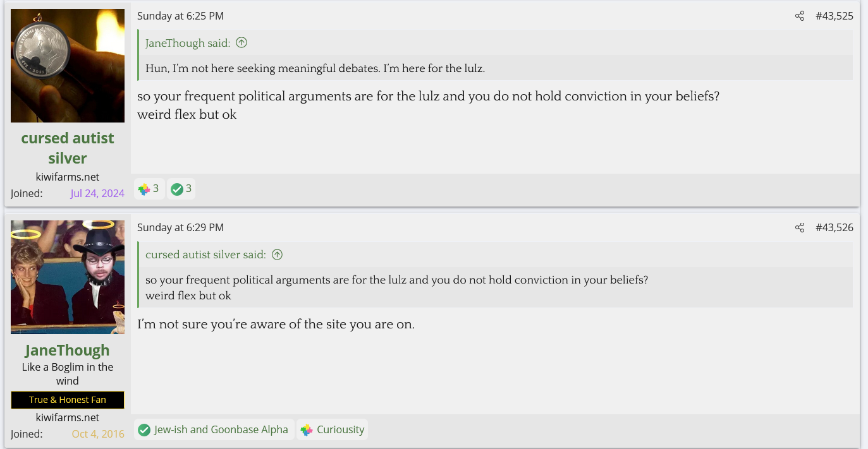This screenshot has height=449, width=868.
Task: Click the True & Honest Fan banner
Action: coord(68,400)
